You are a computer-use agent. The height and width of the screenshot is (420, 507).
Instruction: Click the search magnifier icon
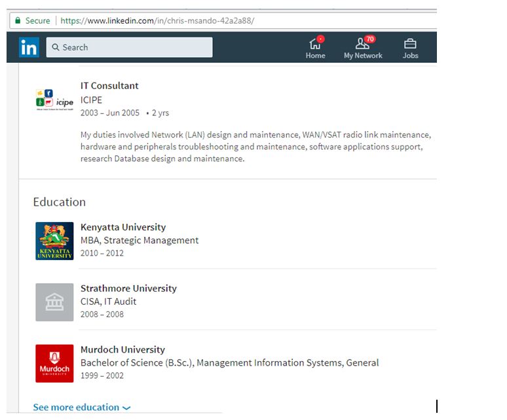(x=56, y=47)
